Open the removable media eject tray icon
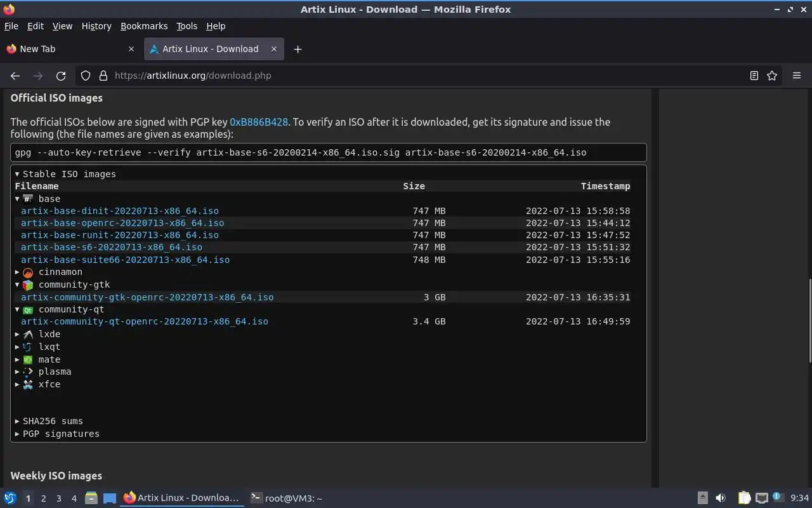The height and width of the screenshot is (508, 812). [702, 498]
